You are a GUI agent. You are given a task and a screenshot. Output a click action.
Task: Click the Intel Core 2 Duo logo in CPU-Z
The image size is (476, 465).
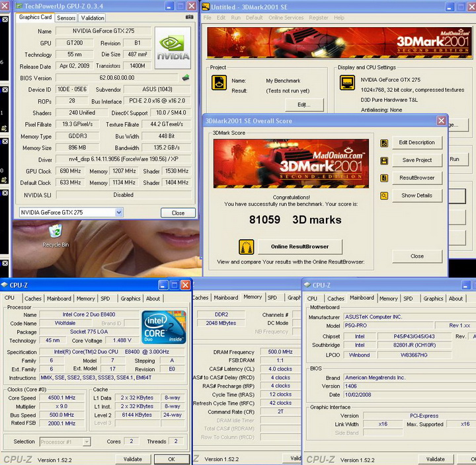[164, 327]
